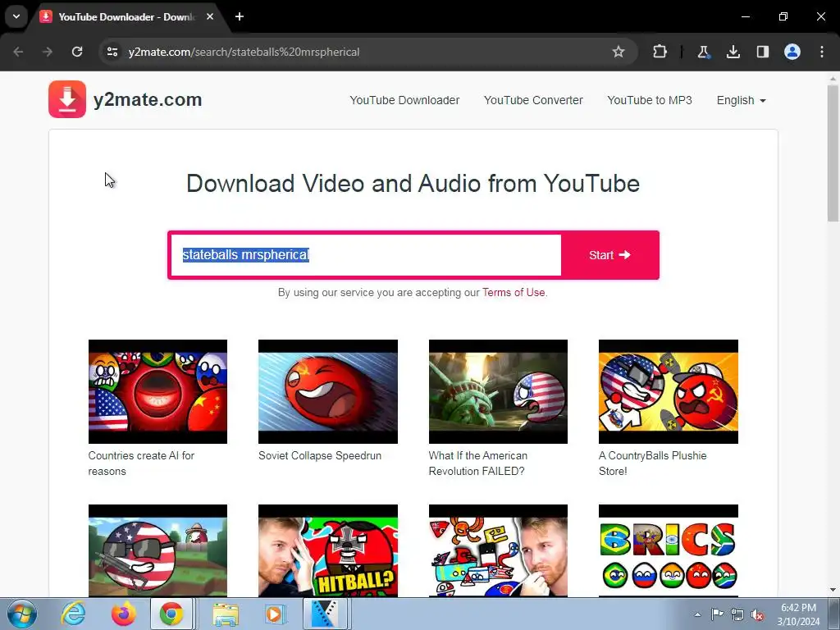Click the scrollbar down arrow
This screenshot has height=630, width=840.
click(833, 590)
